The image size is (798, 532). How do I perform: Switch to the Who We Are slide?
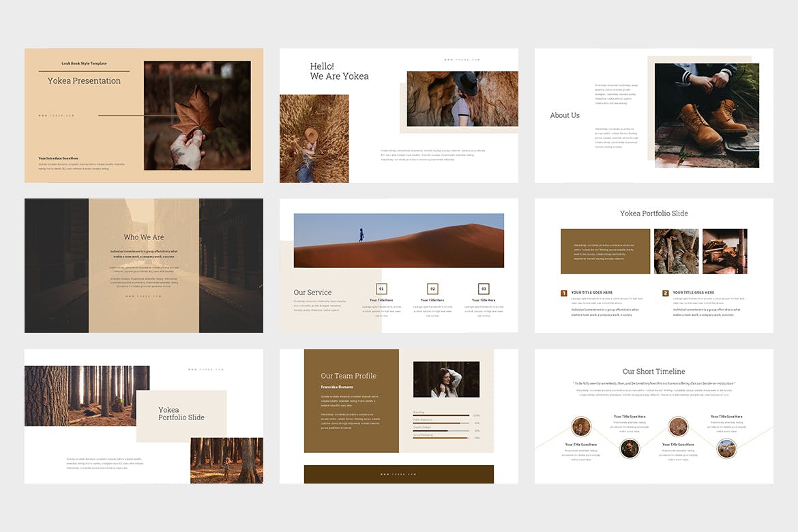click(x=143, y=265)
